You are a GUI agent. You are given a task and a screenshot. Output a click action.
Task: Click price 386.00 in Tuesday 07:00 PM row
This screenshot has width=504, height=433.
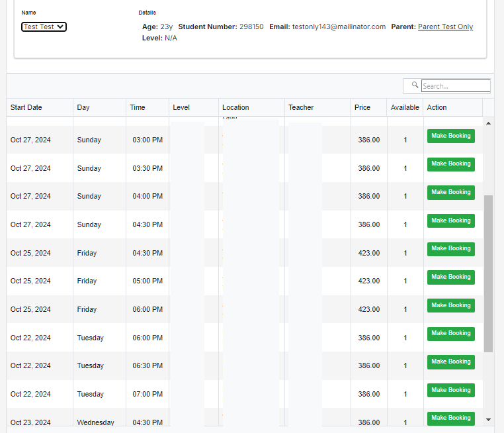click(369, 394)
